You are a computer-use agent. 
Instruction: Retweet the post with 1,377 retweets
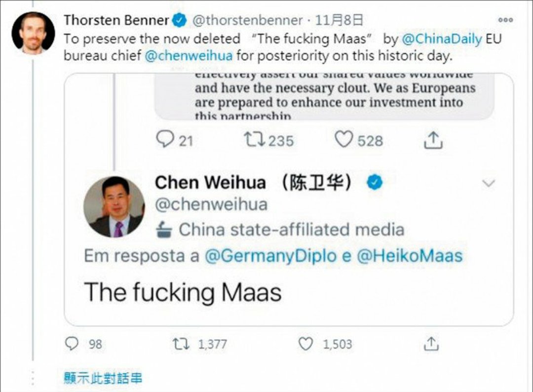tap(181, 344)
